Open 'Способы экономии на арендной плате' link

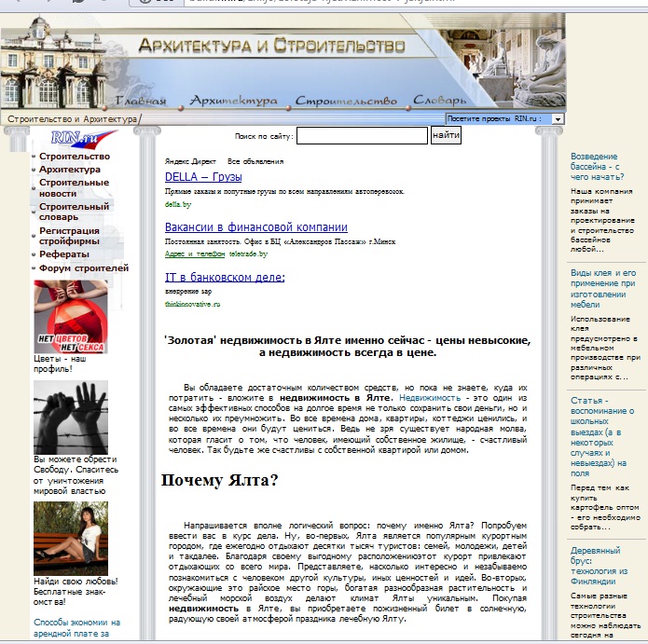[x=76, y=628]
